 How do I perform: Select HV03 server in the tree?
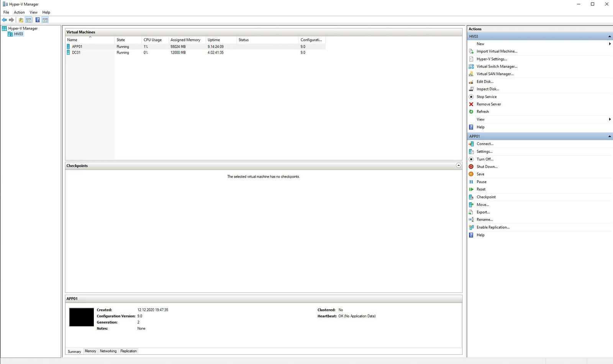click(x=18, y=34)
